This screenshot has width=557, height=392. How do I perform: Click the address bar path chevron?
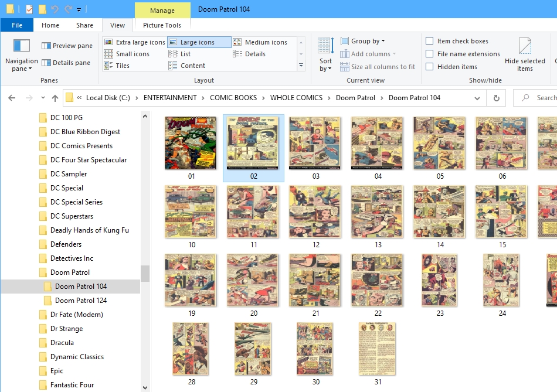click(79, 98)
